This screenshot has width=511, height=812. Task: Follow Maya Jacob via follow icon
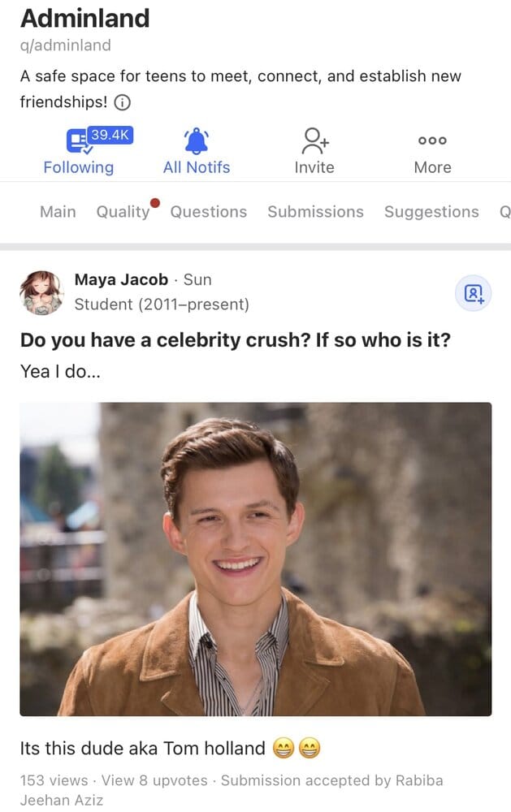click(x=473, y=293)
